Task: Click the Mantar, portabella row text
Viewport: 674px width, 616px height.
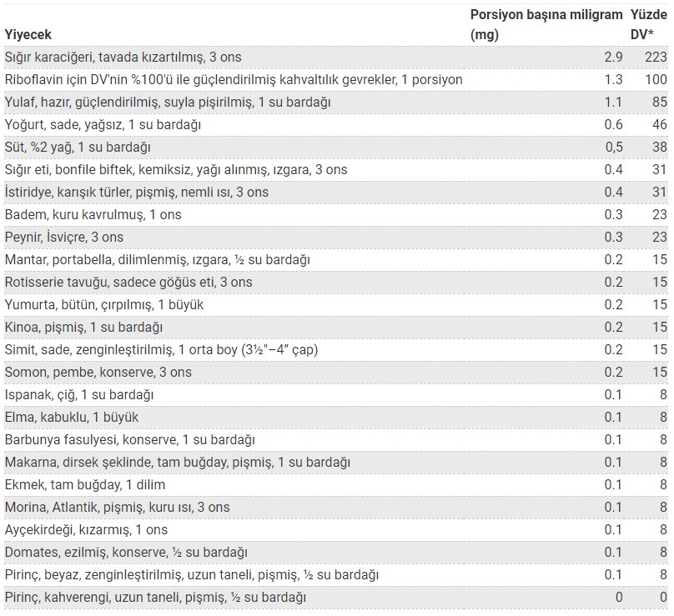Action: [x=158, y=260]
